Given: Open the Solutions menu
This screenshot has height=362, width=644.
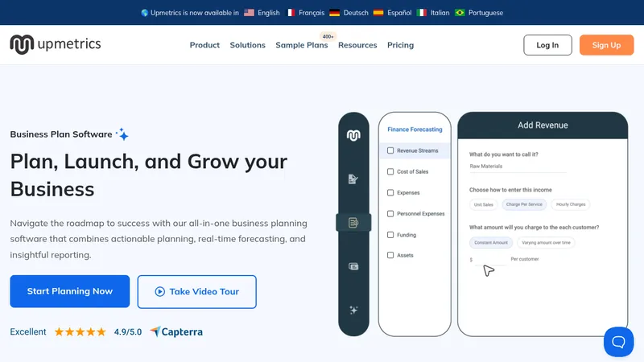Looking at the screenshot, I should (x=248, y=45).
